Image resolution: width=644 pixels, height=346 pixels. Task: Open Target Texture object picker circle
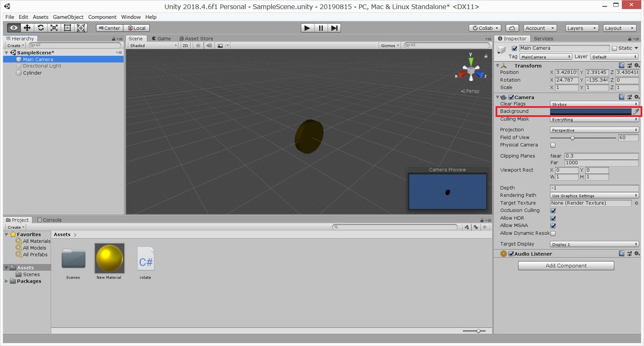point(636,203)
